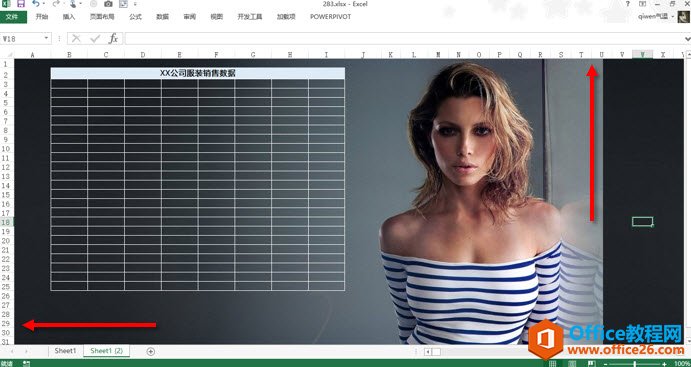Click the touch/mouse mode hand icon
This screenshot has width=691, height=367.
point(73,4)
